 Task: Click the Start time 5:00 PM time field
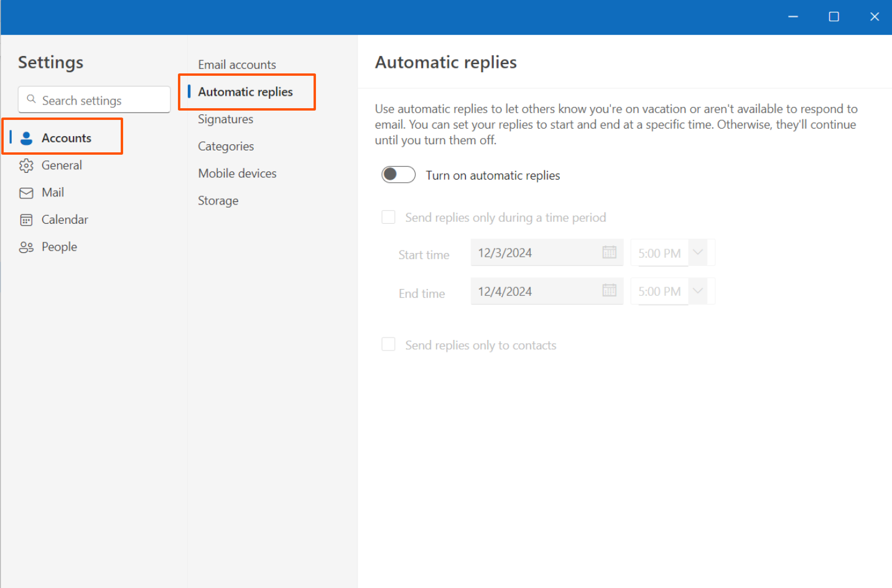click(x=659, y=253)
